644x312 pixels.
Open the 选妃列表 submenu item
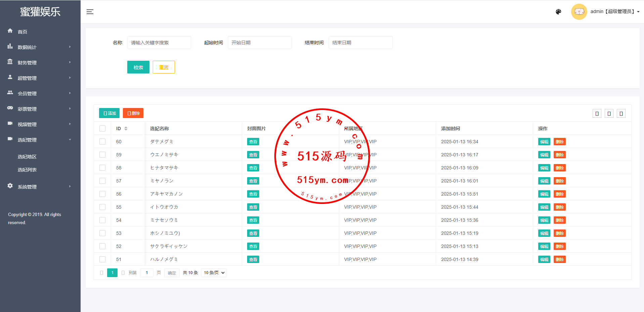[x=27, y=170]
